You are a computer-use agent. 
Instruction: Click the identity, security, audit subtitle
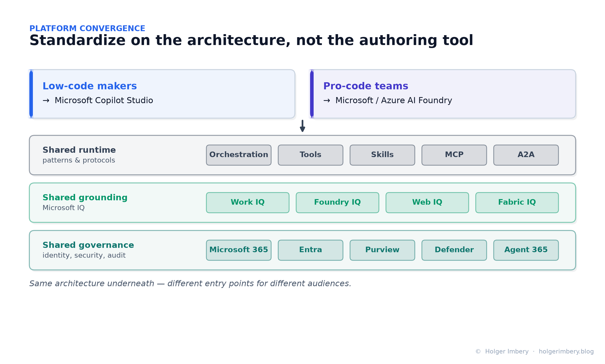click(84, 255)
